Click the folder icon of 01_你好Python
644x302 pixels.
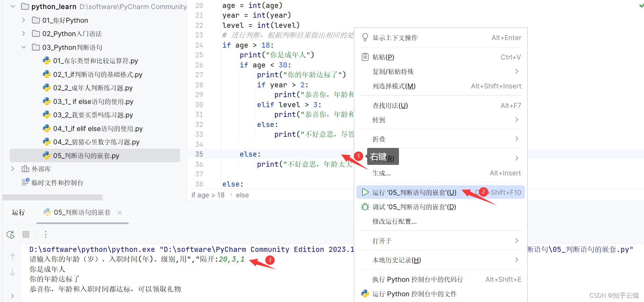coord(36,20)
